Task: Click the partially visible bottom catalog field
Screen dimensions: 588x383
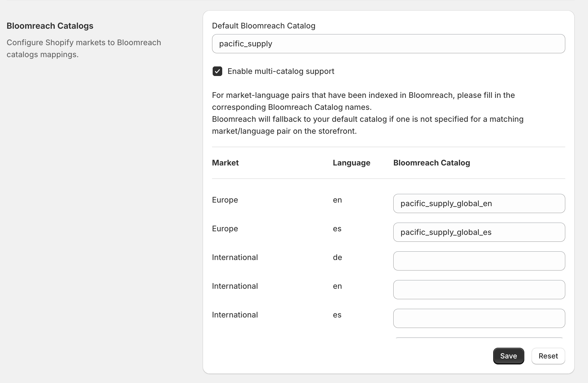Action: pyautogui.click(x=479, y=338)
